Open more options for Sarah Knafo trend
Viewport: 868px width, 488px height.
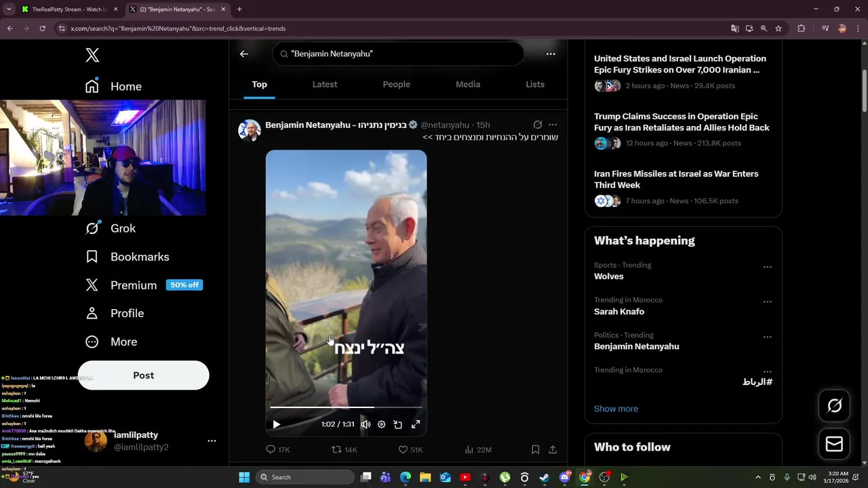767,302
